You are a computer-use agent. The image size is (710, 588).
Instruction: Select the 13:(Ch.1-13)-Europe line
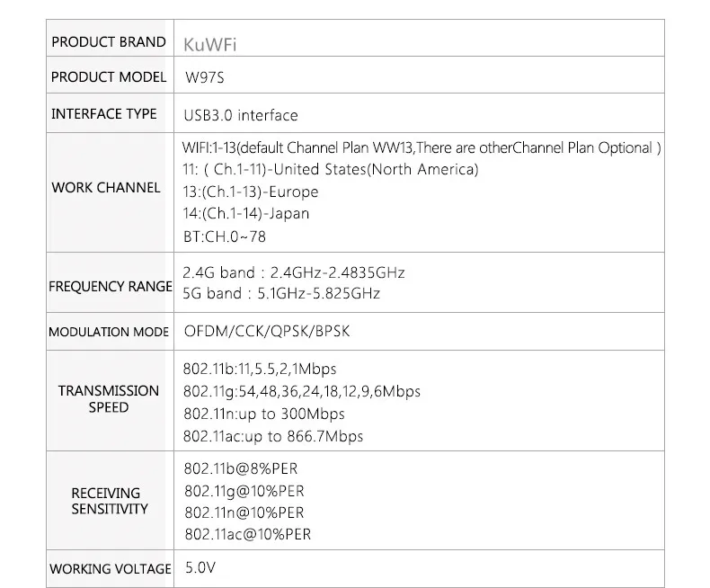[251, 192]
